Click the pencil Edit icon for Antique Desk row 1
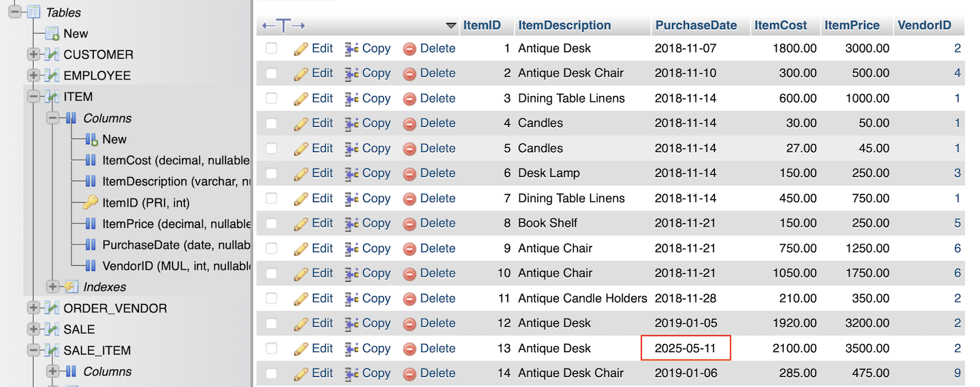 [x=301, y=49]
